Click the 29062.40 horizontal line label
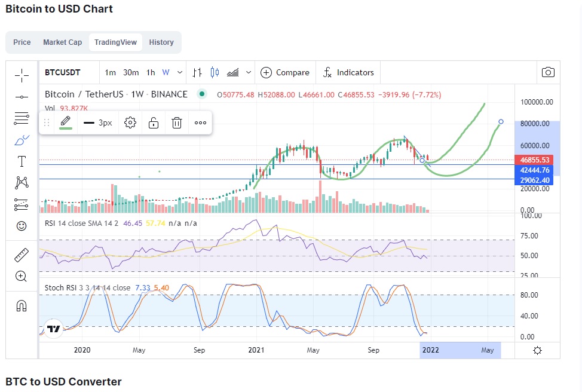This screenshot has height=392, width=582. (x=534, y=180)
